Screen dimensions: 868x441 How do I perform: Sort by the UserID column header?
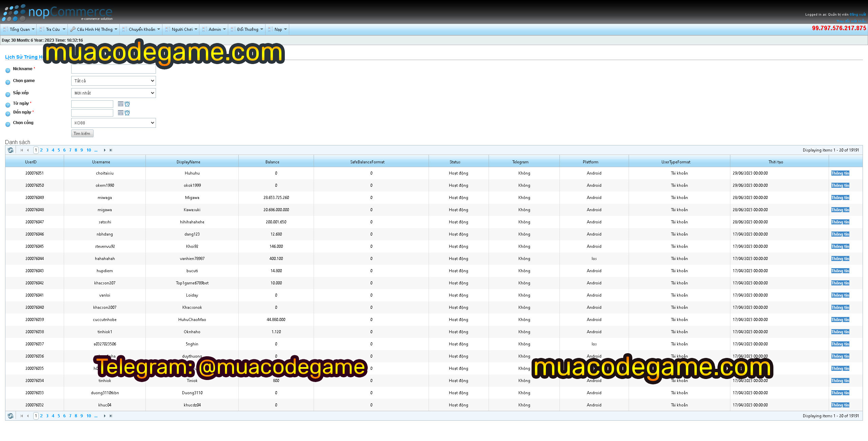pyautogui.click(x=31, y=162)
